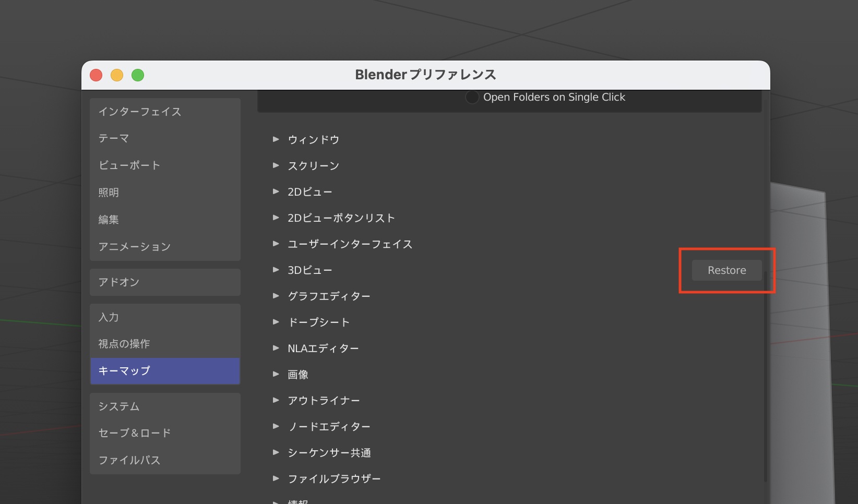Expand the 画像 keymap category
The width and height of the screenshot is (858, 504).
[x=276, y=374]
